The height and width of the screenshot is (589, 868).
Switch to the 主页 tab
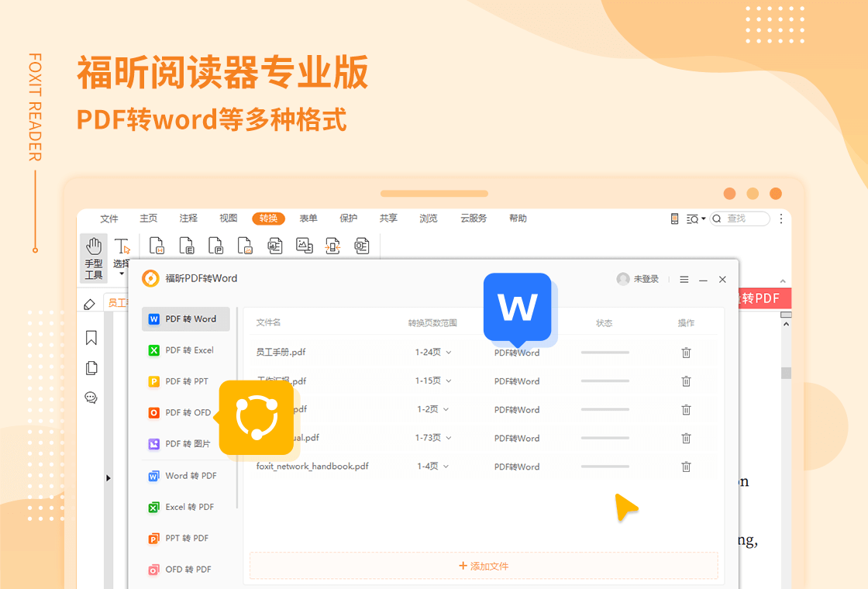(x=148, y=219)
